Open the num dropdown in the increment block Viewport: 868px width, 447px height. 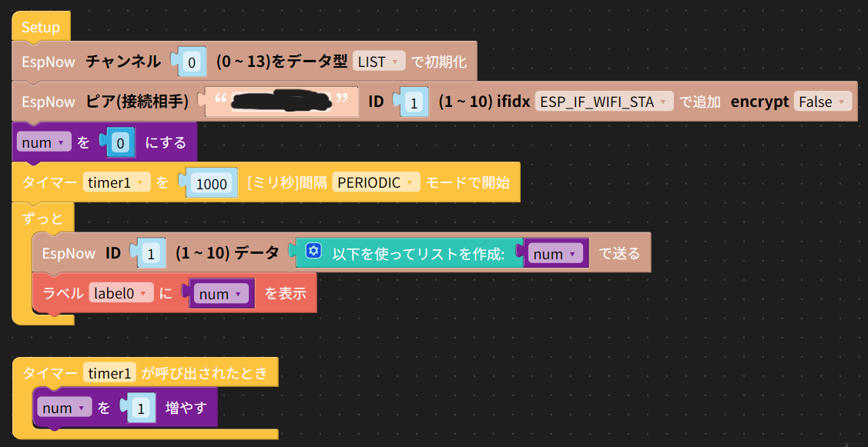coord(64,407)
